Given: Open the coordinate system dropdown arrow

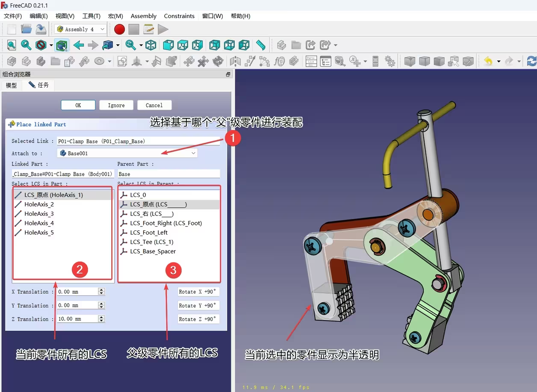Looking at the screenshot, I should pos(147,62).
